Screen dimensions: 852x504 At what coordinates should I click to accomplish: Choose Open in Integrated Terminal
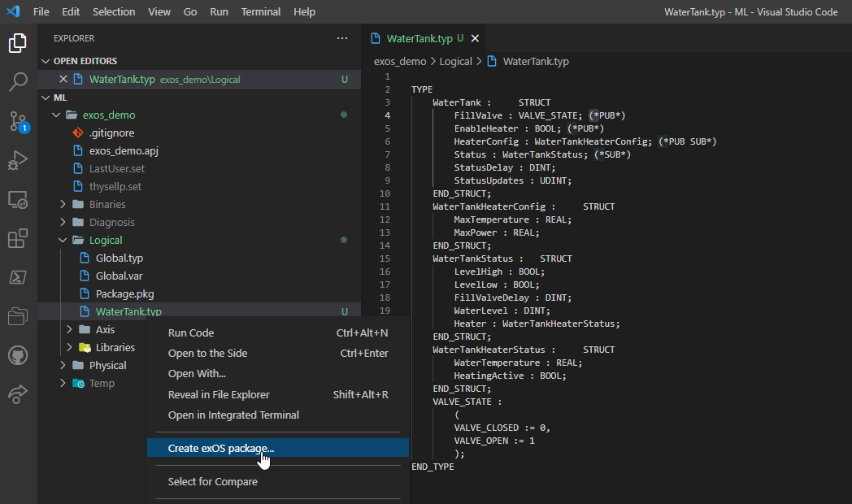278,415
